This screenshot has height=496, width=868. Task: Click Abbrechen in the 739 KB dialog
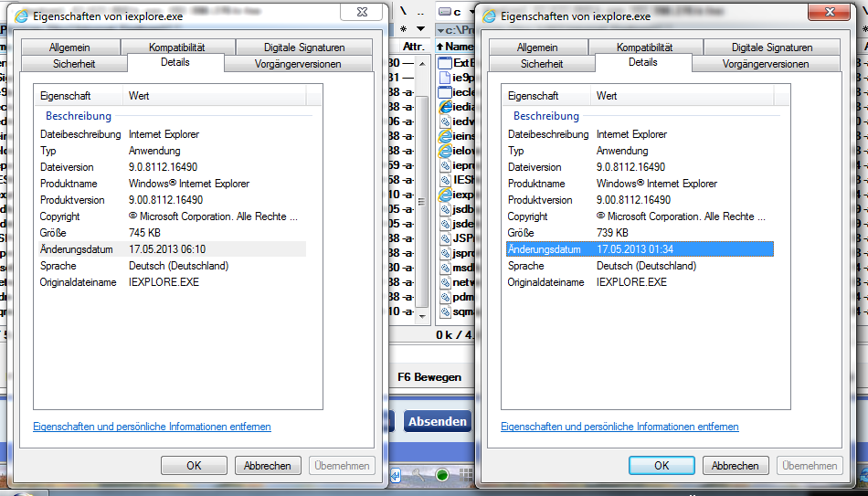736,466
